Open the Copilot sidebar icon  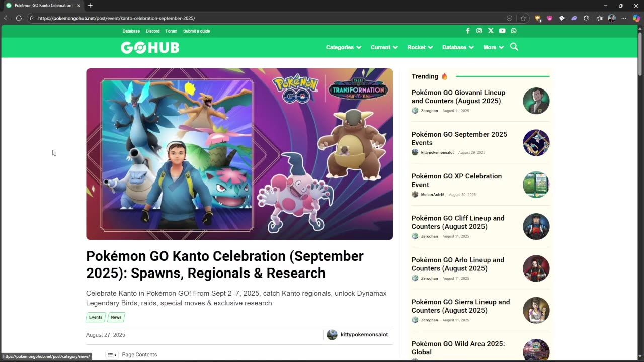pos(636,18)
